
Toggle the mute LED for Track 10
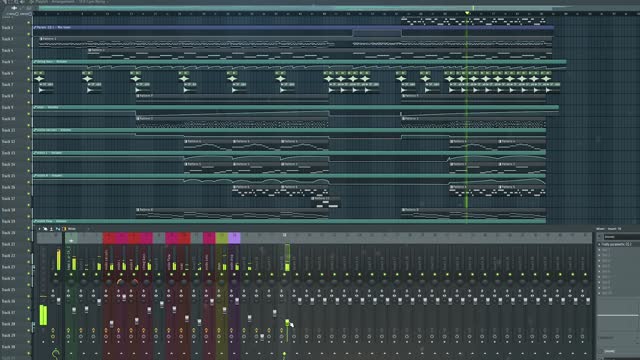(x=29, y=125)
